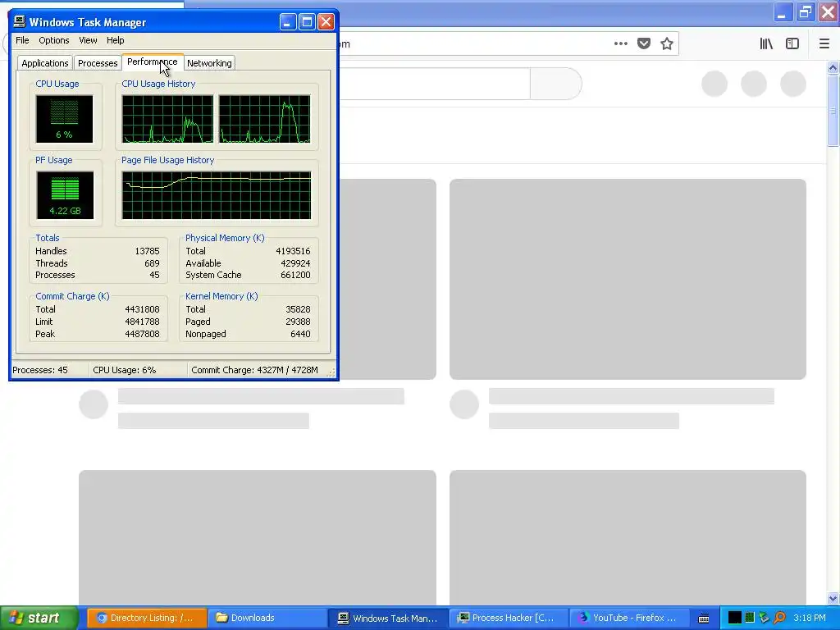Switch to the Applications tab
Screen dimensions: 840x630
(x=45, y=63)
